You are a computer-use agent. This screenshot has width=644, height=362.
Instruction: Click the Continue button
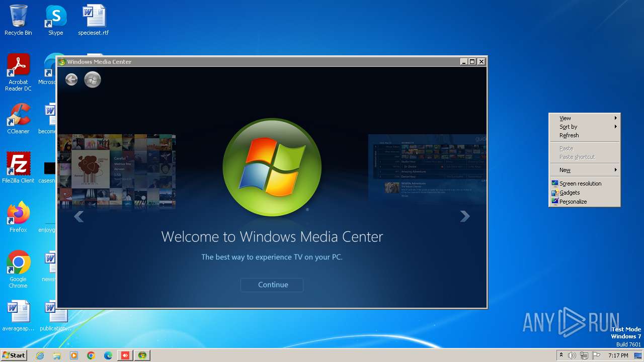click(x=272, y=285)
